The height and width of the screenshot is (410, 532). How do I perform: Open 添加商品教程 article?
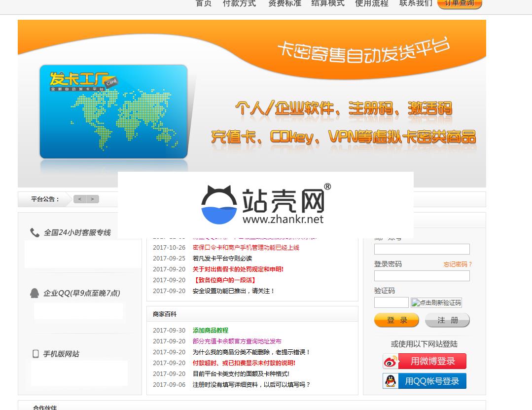pyautogui.click(x=211, y=330)
